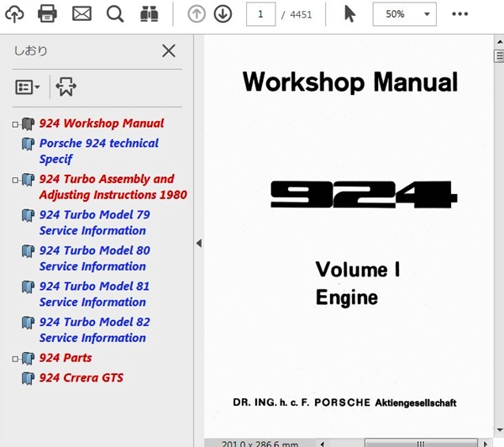Viewport: 504px width, 447px height.
Task: Go to previous page arrow
Action: 197,14
